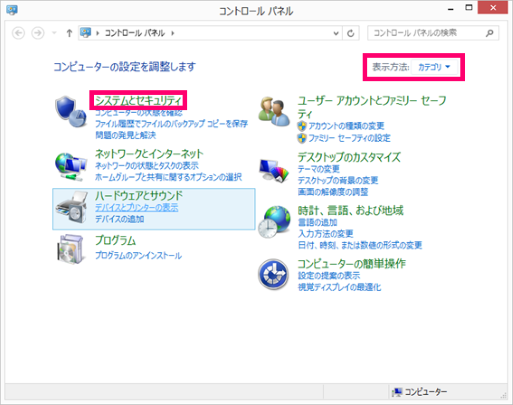Image resolution: width=513 pixels, height=405 pixels.
Task: Open the 表示方法 カテゴリ dropdown
Action: coord(434,67)
